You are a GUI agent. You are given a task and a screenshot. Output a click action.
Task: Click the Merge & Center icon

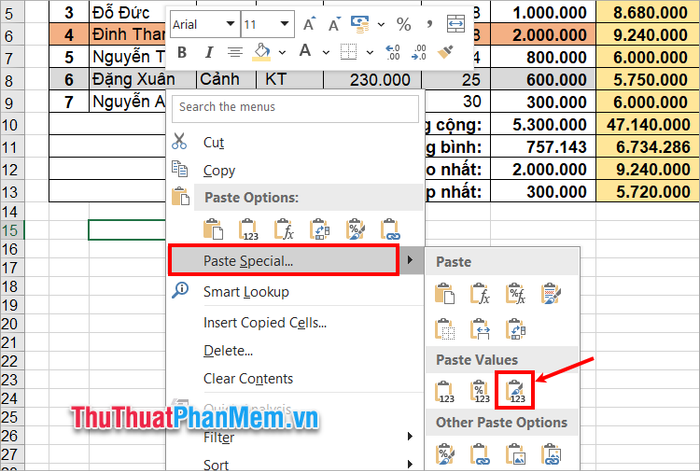tap(455, 23)
